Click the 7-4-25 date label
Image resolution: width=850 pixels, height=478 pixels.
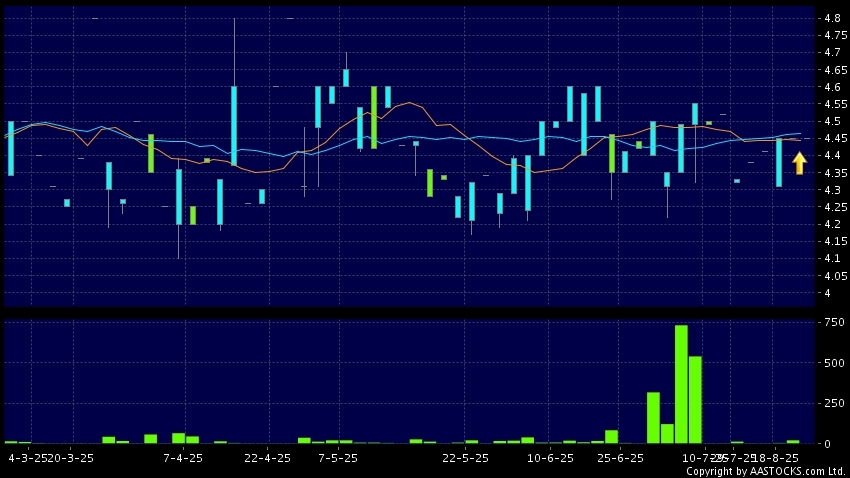(183, 458)
